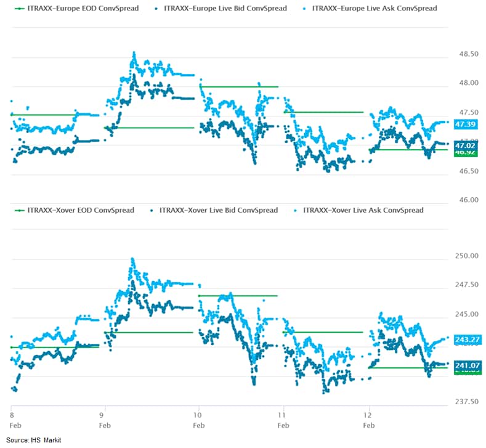Select the 237.50 y-axis label
This screenshot has width=486, height=448.
[467, 401]
